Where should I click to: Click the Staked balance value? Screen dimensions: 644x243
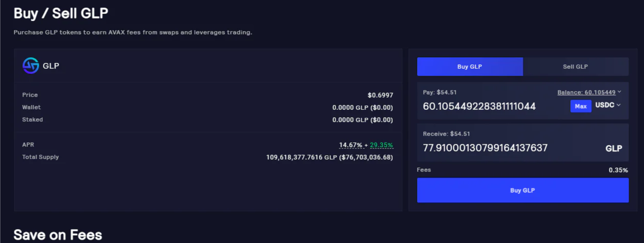362,120
